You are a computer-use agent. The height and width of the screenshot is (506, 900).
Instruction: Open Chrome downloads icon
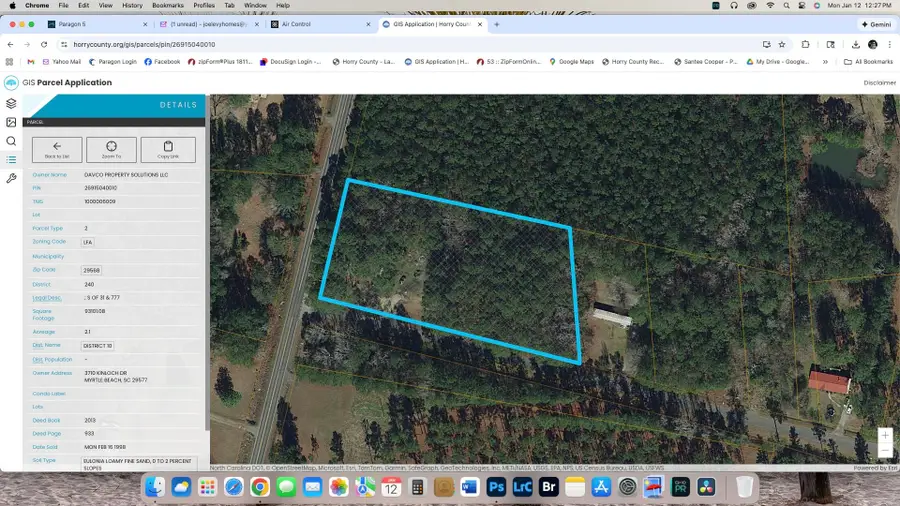tap(855, 44)
